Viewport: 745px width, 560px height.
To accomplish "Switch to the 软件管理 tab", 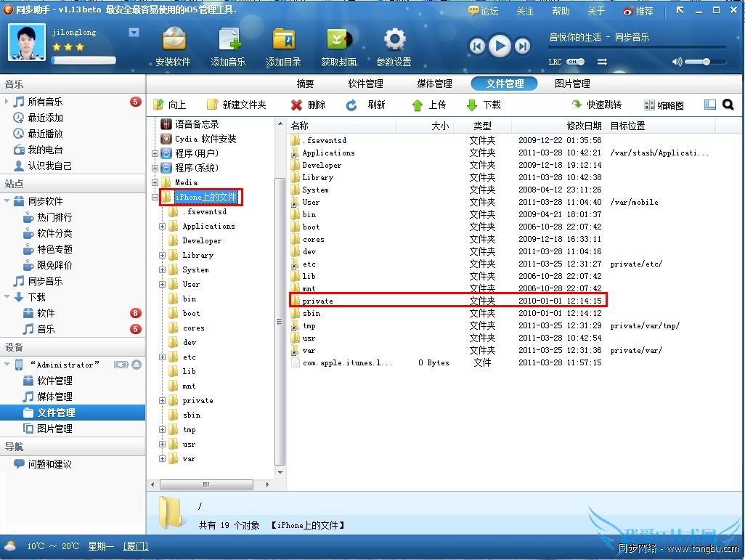I will coord(365,84).
